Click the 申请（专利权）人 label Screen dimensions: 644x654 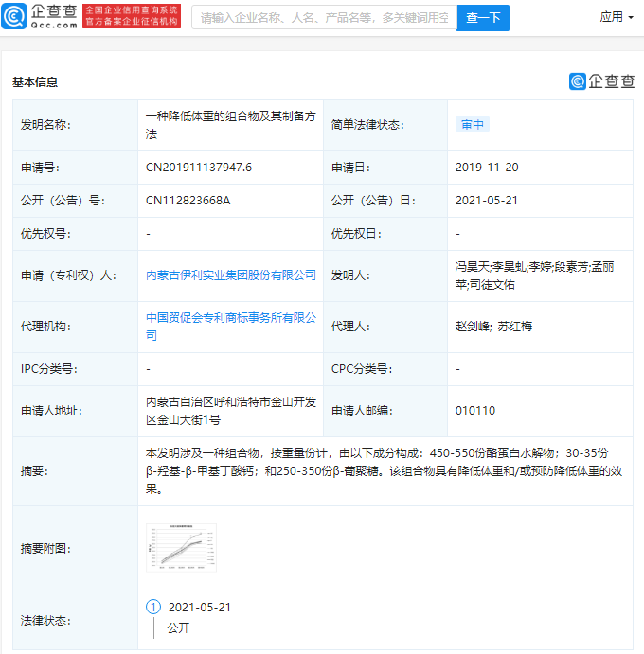[68, 275]
